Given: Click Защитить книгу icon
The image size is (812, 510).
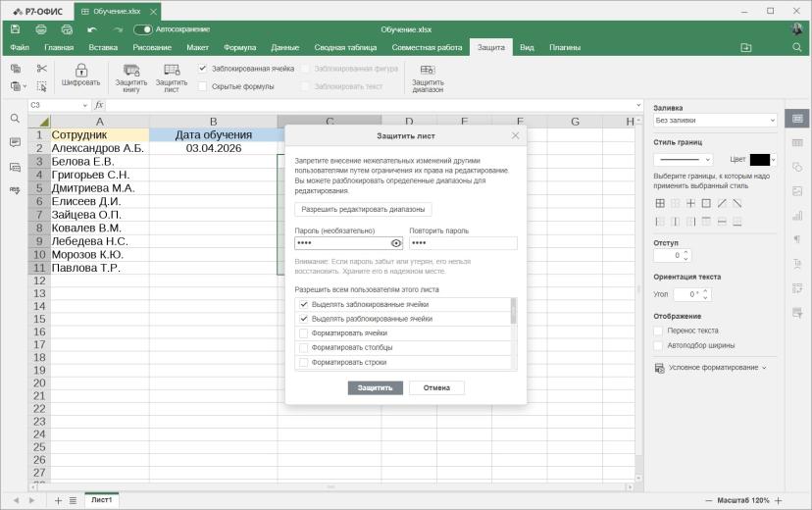Looking at the screenshot, I should coord(131,77).
